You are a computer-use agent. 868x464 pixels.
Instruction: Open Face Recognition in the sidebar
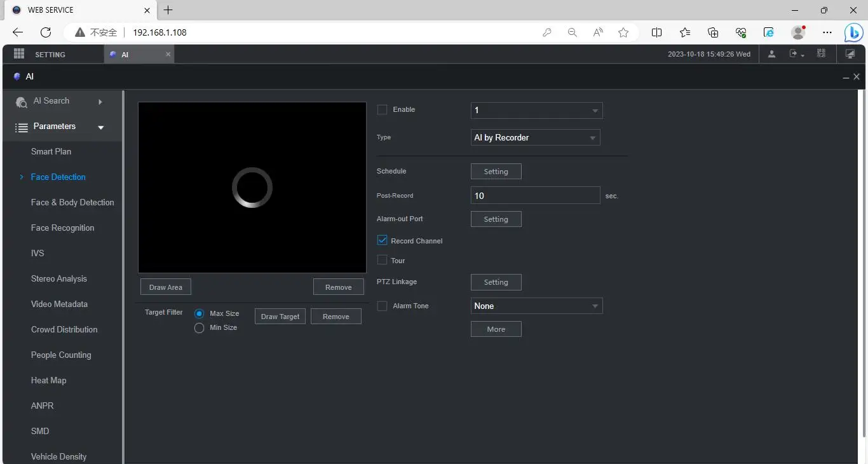coord(62,228)
